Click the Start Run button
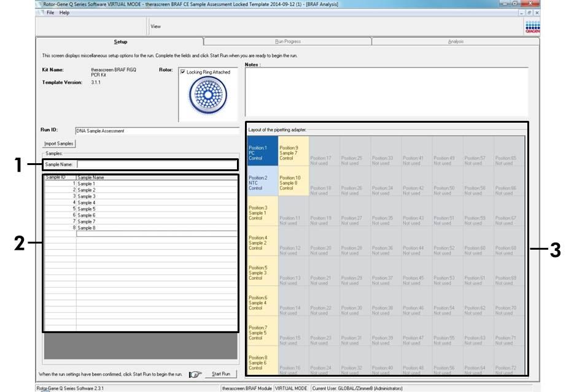Screen dimensions: 574x392 [x=221, y=374]
